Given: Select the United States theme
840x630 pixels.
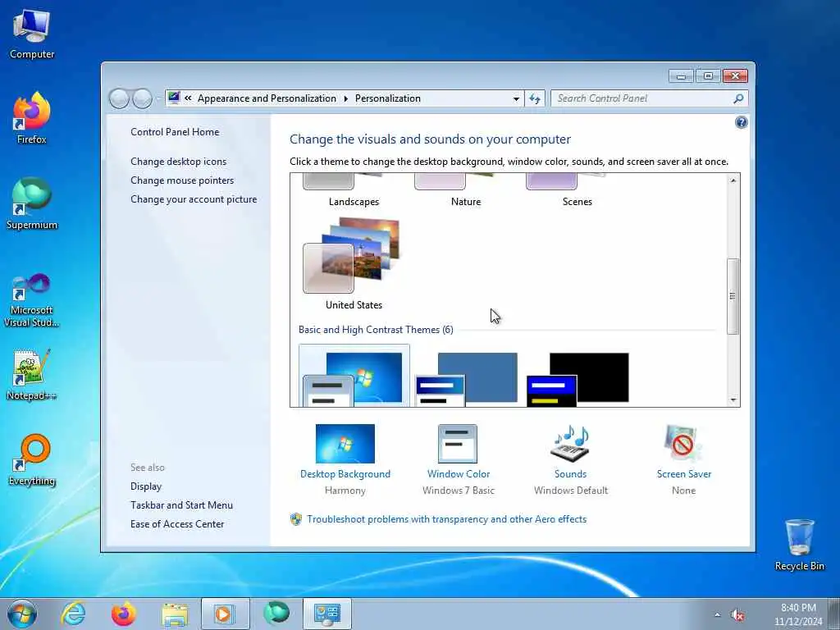Looking at the screenshot, I should (x=354, y=263).
